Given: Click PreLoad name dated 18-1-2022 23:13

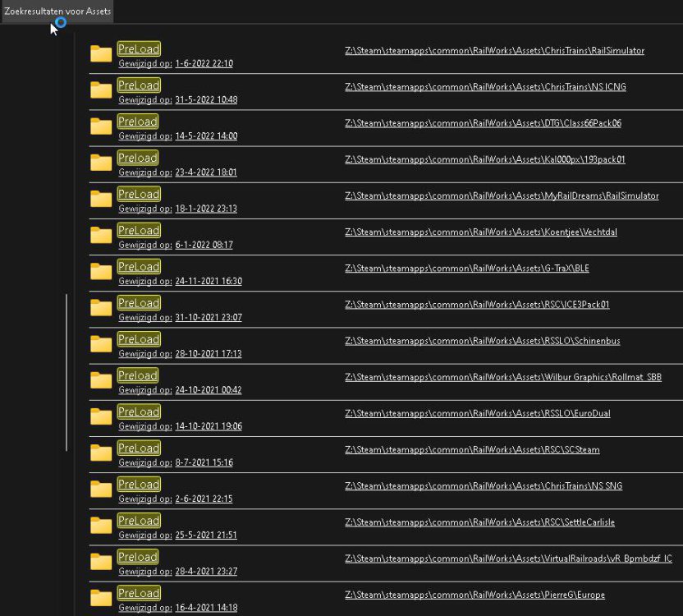Looking at the screenshot, I should click(x=139, y=194).
